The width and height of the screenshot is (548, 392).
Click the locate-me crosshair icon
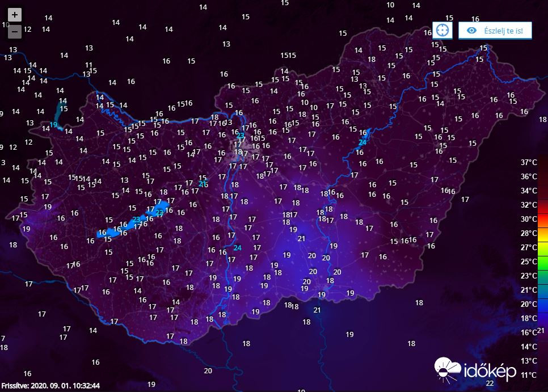[442, 31]
